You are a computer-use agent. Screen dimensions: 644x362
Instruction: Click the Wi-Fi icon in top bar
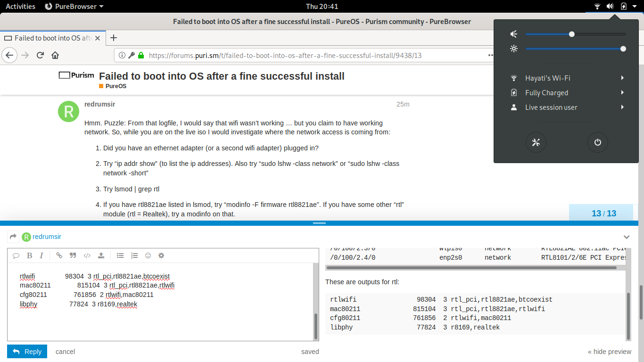click(597, 6)
